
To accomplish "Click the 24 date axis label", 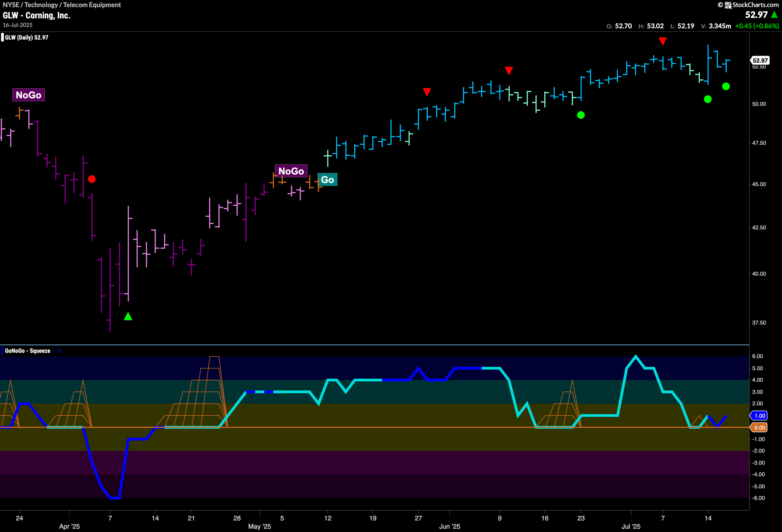I will (x=19, y=518).
